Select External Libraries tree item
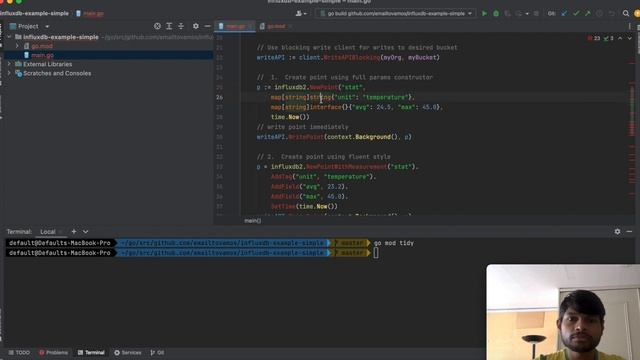 47,64
